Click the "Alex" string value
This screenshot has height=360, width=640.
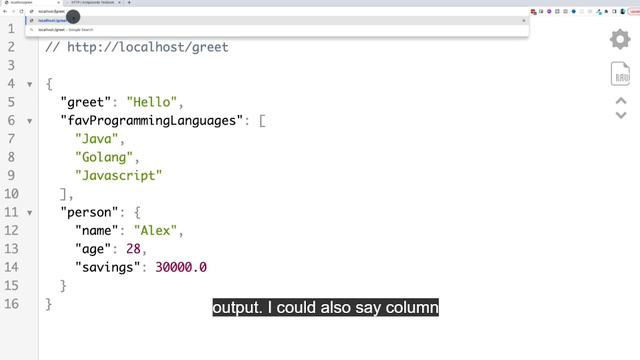click(156, 231)
